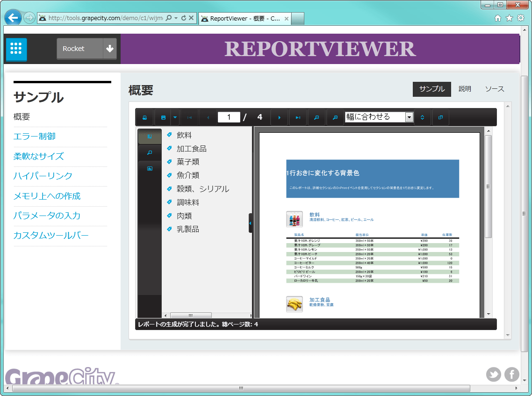Click inside the page number input field
Screen dimensions: 532x396
coord(229,117)
